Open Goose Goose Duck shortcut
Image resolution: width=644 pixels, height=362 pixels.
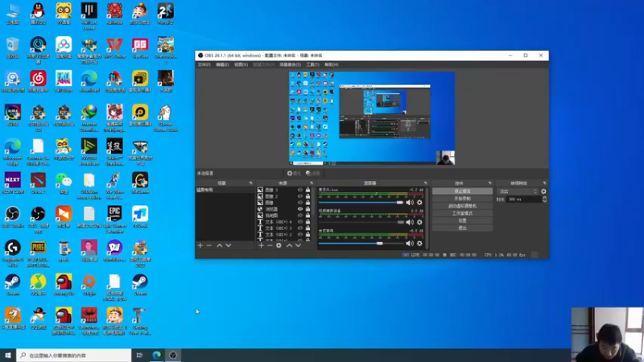[x=166, y=118]
